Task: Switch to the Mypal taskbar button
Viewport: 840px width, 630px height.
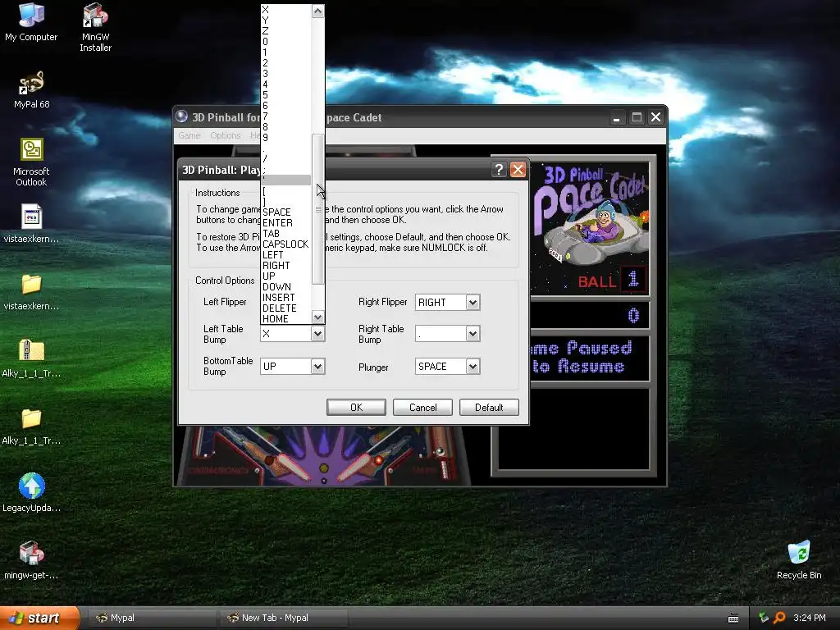Action: pyautogui.click(x=151, y=618)
